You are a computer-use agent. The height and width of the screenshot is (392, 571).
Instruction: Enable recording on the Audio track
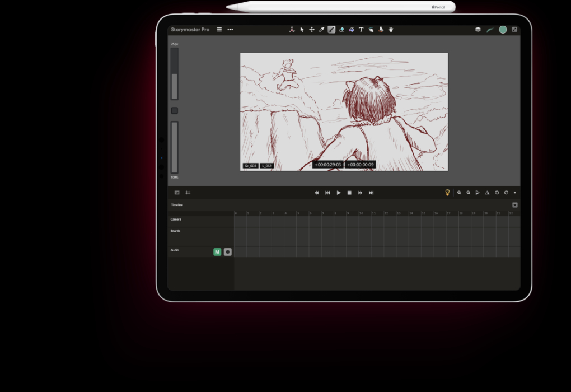click(227, 252)
